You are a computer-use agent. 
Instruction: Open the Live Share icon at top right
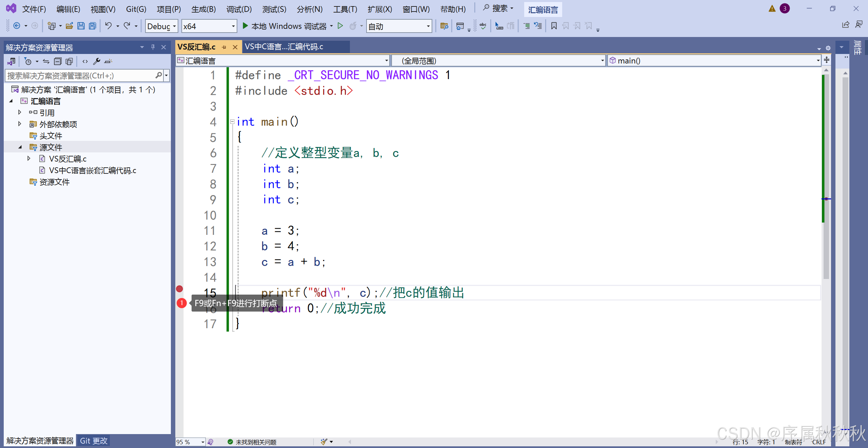click(x=846, y=25)
